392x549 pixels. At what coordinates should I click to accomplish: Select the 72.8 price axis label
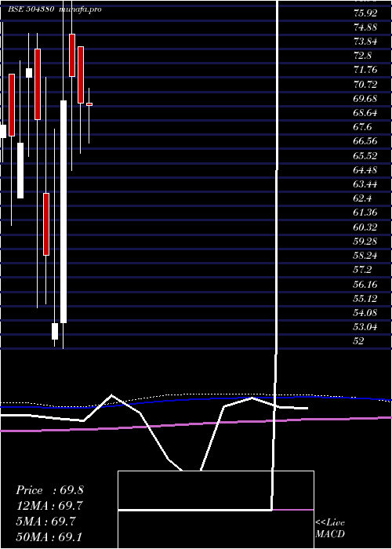pyautogui.click(x=362, y=56)
